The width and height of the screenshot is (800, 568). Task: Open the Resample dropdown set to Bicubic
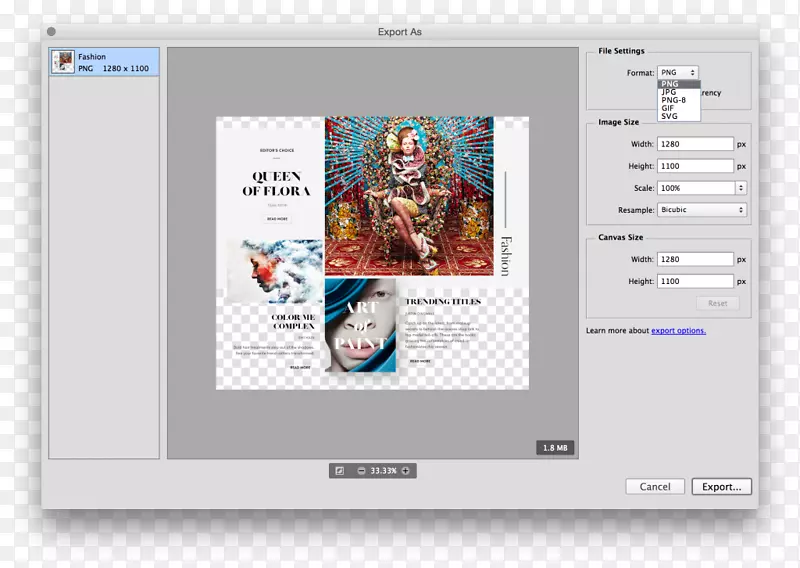click(x=701, y=210)
